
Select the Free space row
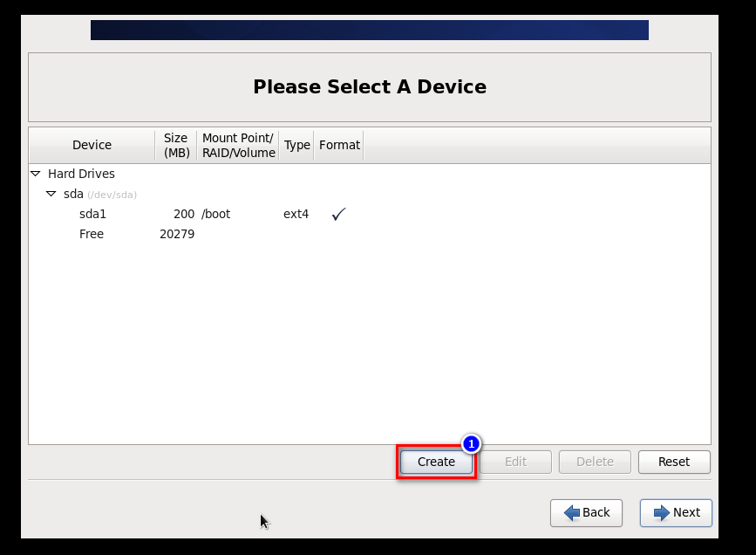pos(370,234)
